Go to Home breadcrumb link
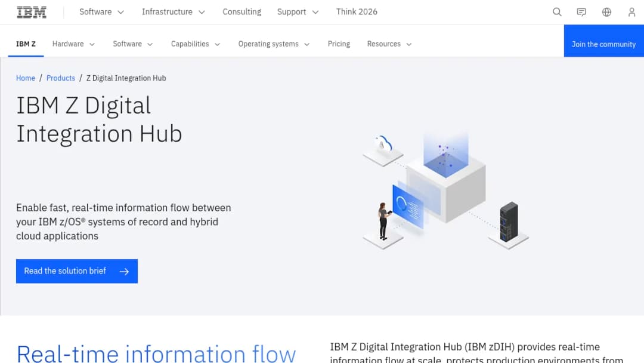Image resolution: width=644 pixels, height=363 pixels. point(26,78)
